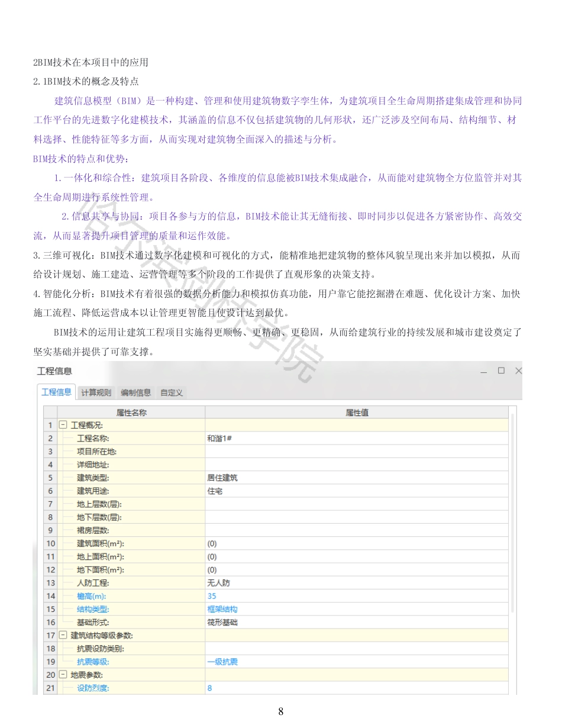Screen dimensions: 562x728
Task: Select the 自定义 tab
Action: click(x=171, y=392)
